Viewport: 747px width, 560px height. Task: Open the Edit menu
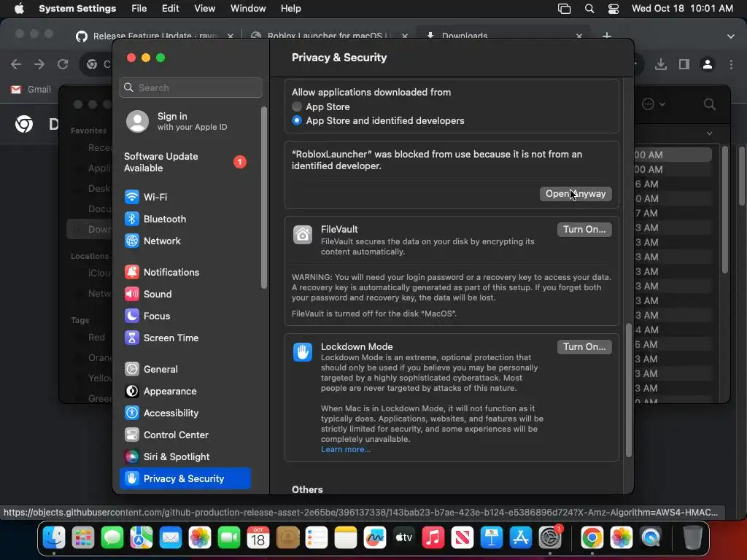pos(170,8)
